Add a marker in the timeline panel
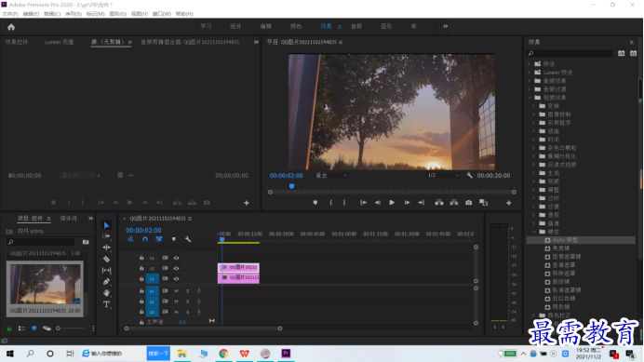Screen dimensions: 644x362 [174, 239]
